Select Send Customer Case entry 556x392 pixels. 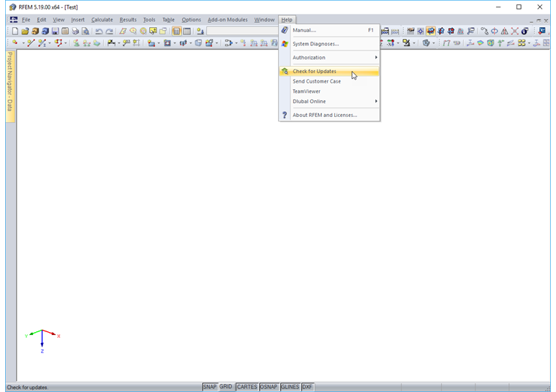[329, 81]
